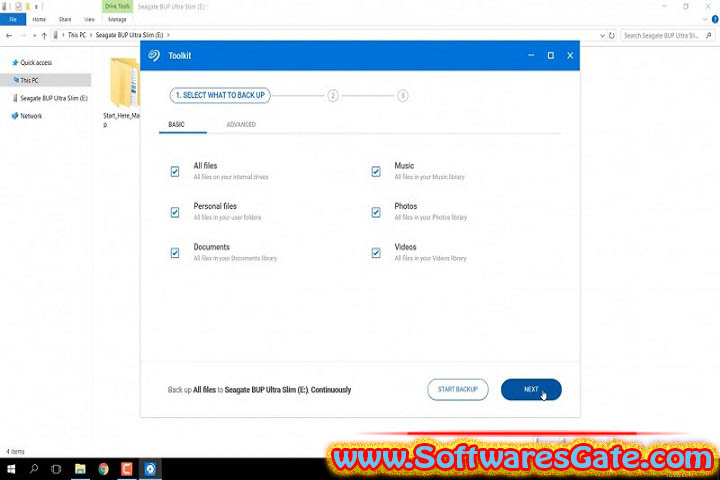Screen dimensions: 720x480
Task: Minimize the Toolkit window
Action: (x=531, y=56)
